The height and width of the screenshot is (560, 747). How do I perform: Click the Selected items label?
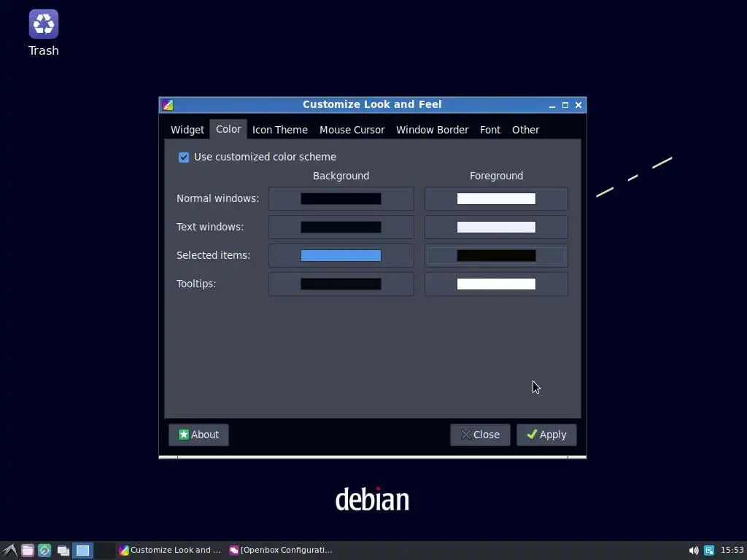click(213, 256)
